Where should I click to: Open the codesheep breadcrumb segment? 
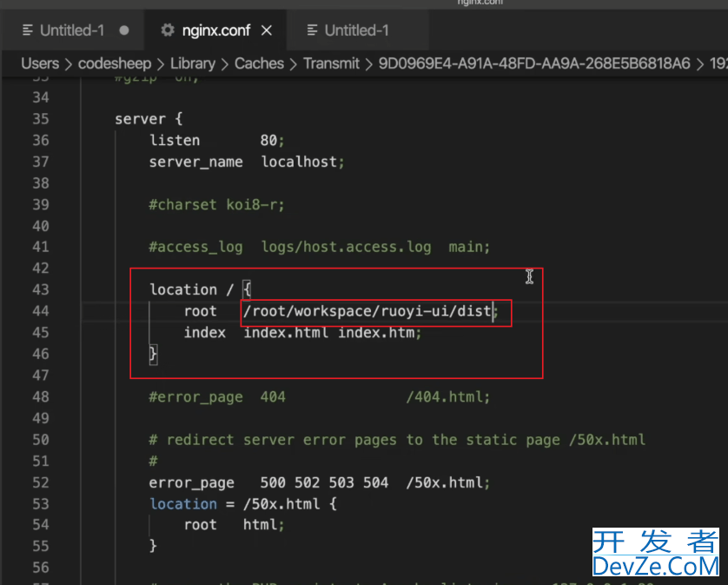click(x=115, y=63)
